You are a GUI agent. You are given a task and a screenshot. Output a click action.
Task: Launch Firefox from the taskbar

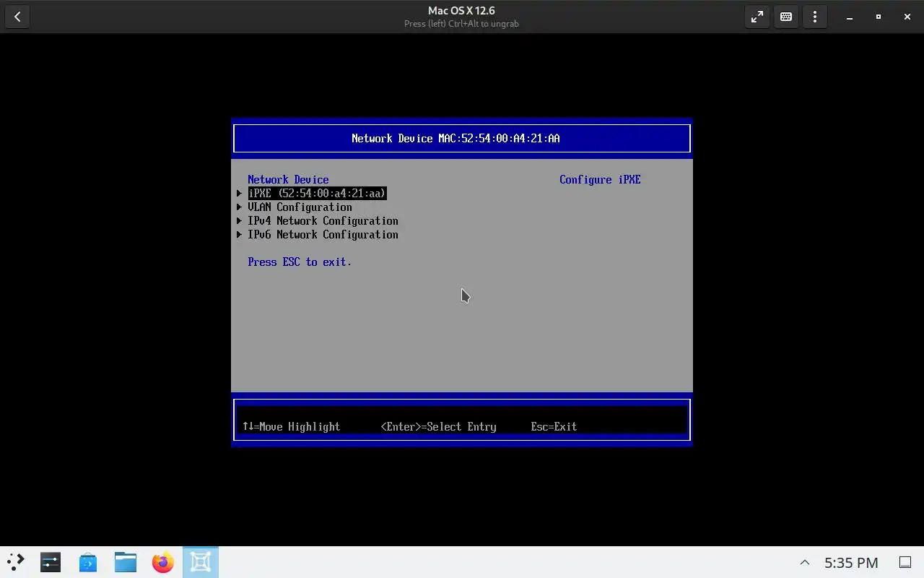(163, 562)
